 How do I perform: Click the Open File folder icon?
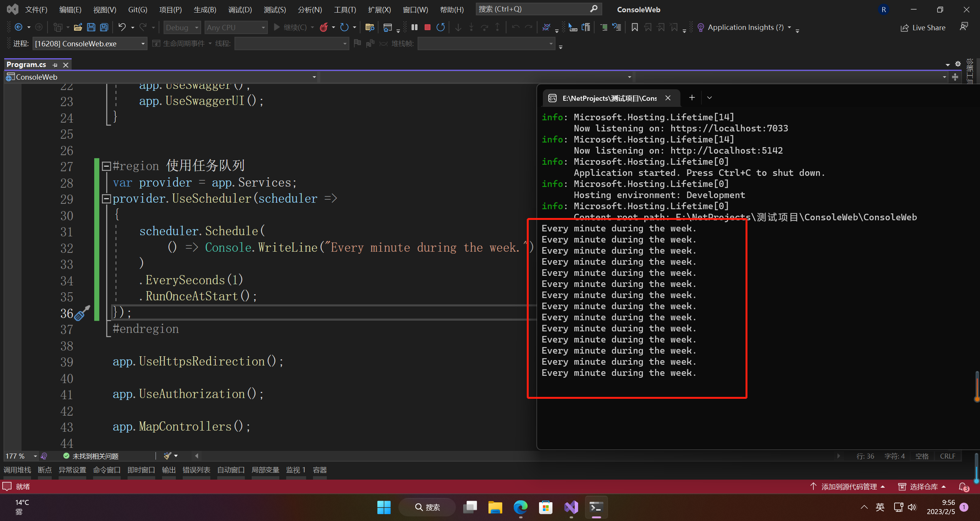click(x=78, y=27)
